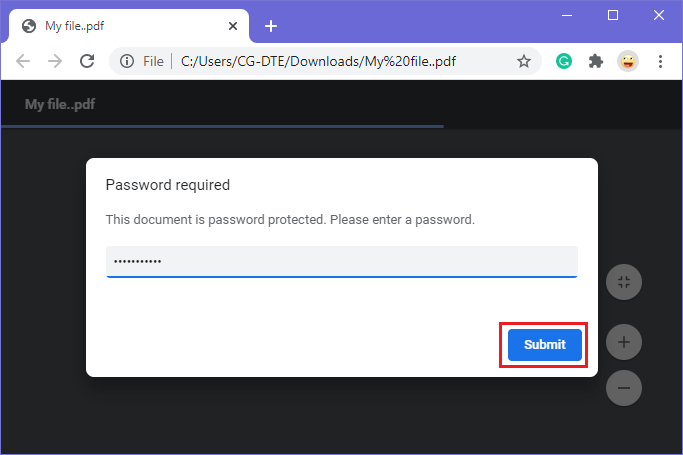Click the PDF fit-to-page button
683x455 pixels.
point(624,282)
